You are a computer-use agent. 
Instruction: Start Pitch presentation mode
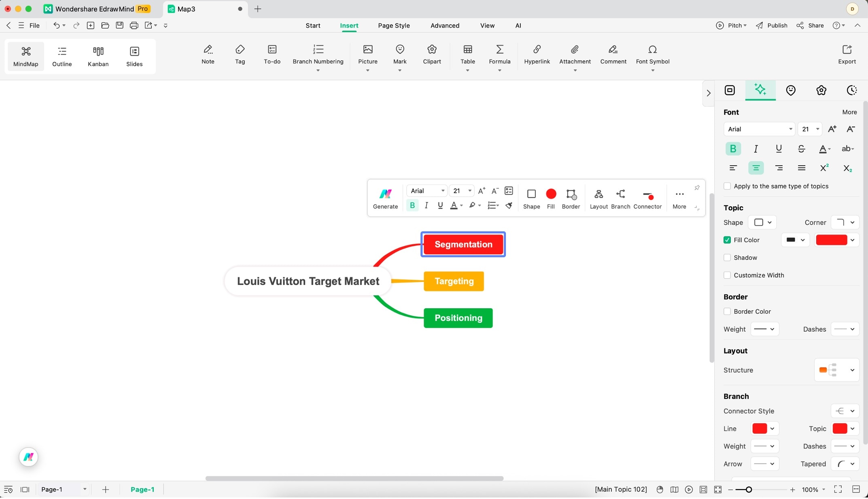(731, 26)
